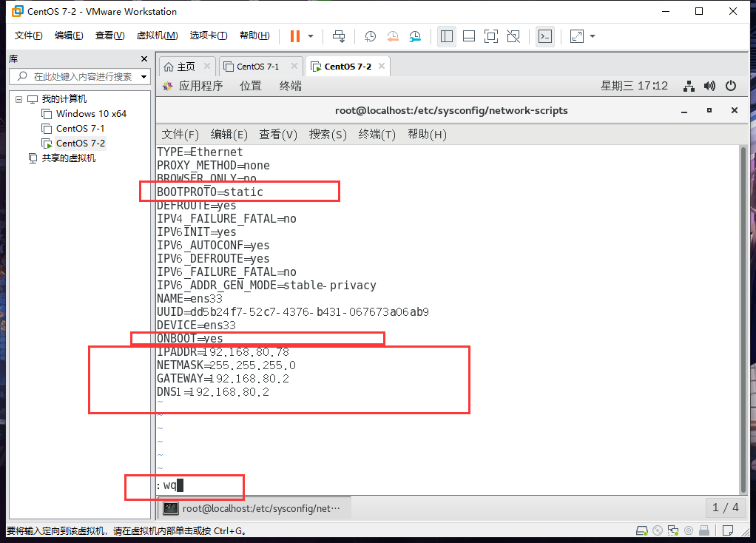The width and height of the screenshot is (756, 543).
Task: Maximize the terminal window
Action: click(x=709, y=110)
